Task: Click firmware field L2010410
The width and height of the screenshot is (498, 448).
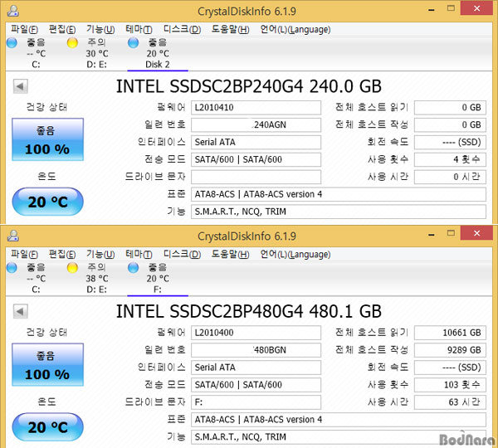Action: tap(256, 107)
